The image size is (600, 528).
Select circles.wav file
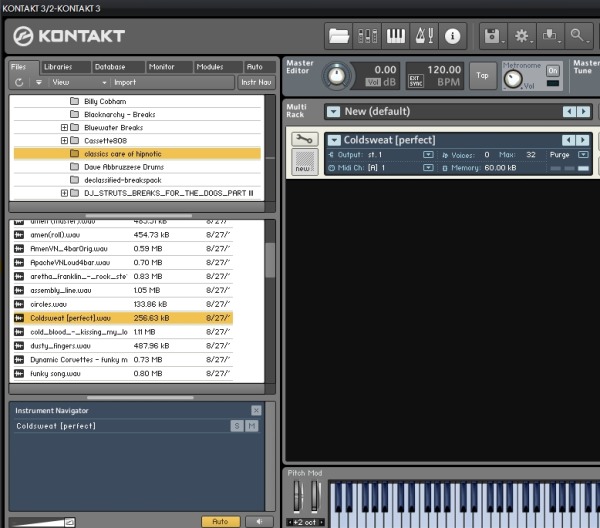pyautogui.click(x=123, y=304)
